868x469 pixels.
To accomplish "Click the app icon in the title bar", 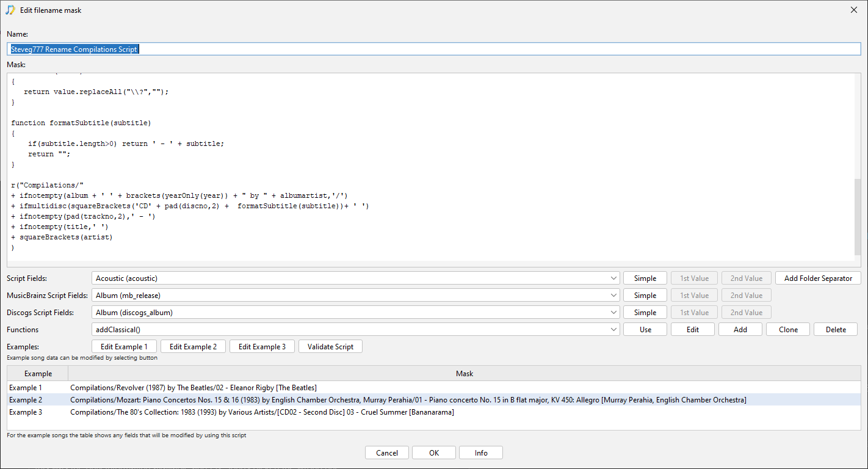I will (10, 10).
